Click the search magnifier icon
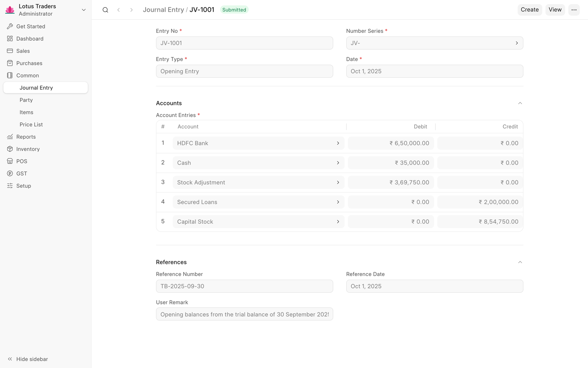The height and width of the screenshot is (368, 588). tap(105, 10)
